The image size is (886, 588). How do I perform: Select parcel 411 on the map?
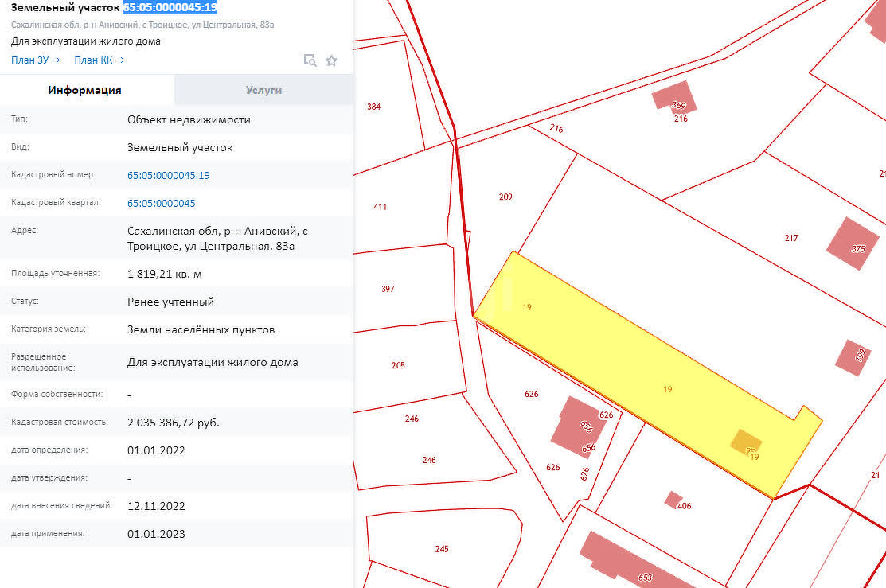click(381, 207)
